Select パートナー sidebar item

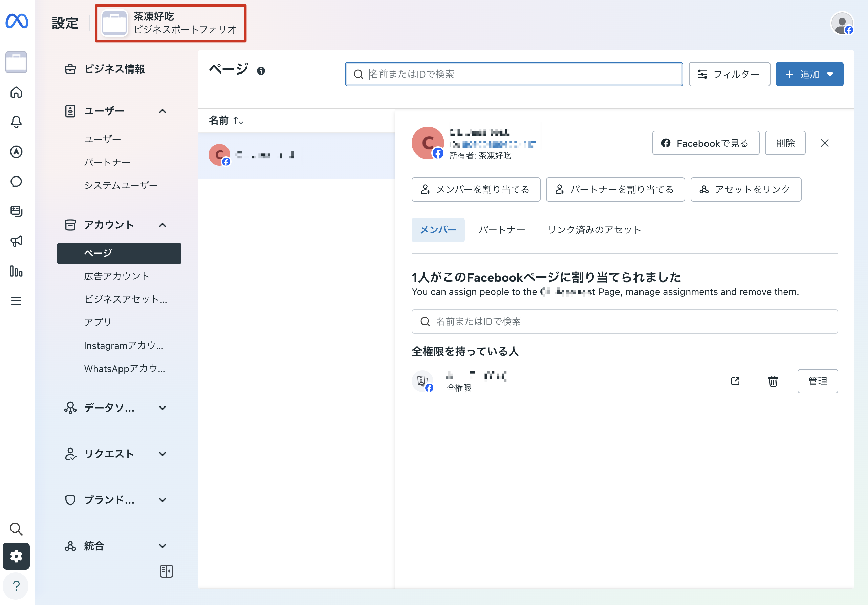[107, 162]
